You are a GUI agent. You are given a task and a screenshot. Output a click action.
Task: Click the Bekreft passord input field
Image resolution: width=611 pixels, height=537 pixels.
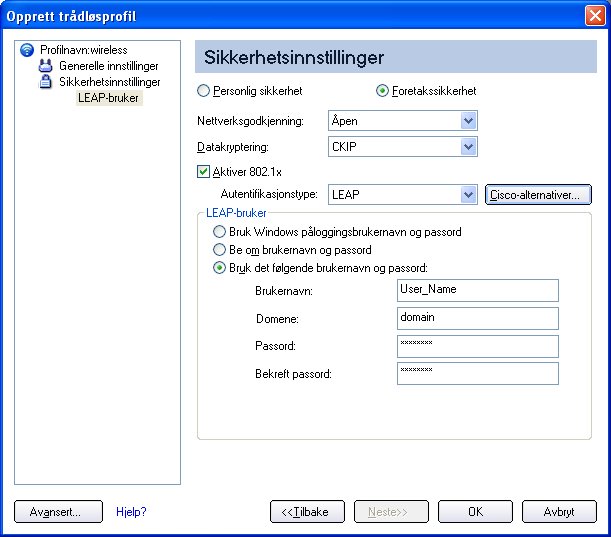478,373
